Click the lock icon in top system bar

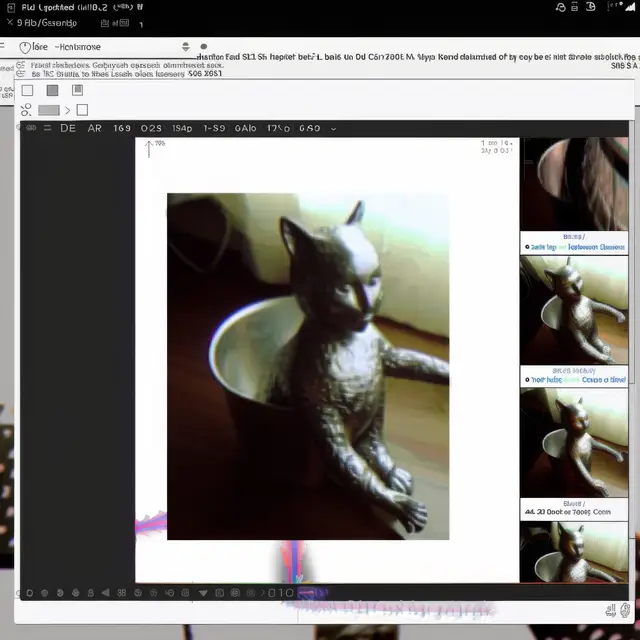point(574,7)
